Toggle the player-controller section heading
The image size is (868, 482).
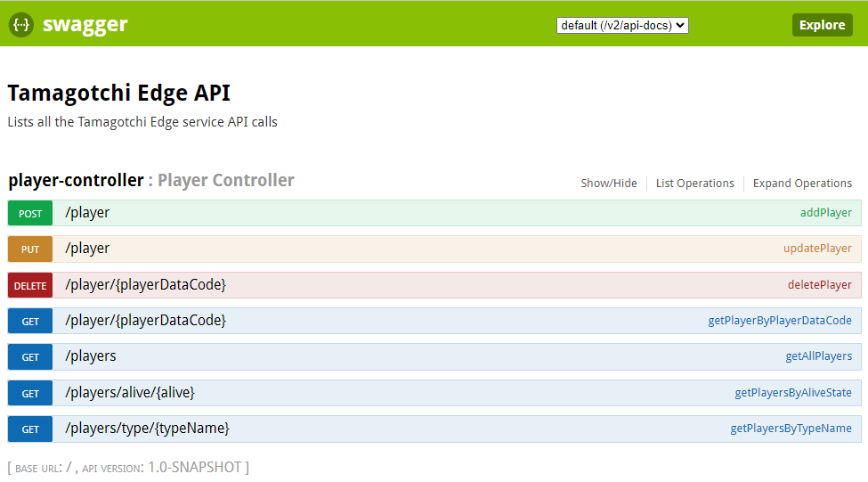76,180
